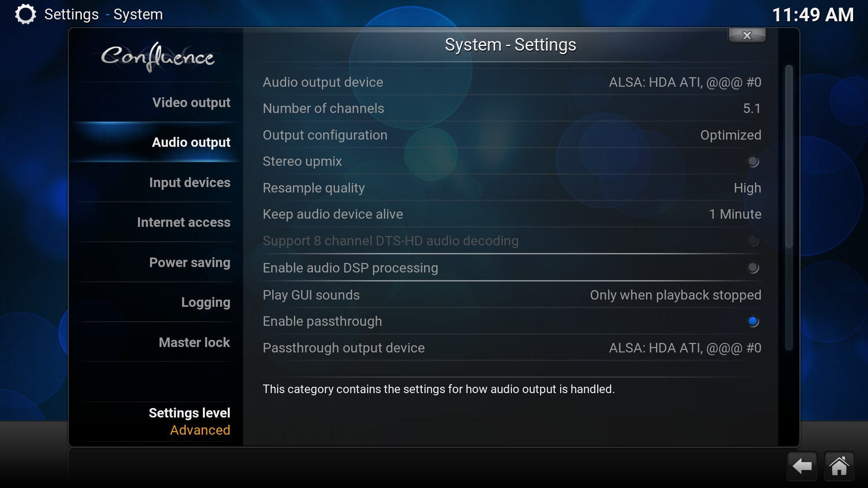Click the settings list scrollbar
The height and width of the screenshot is (488, 868).
click(x=789, y=208)
